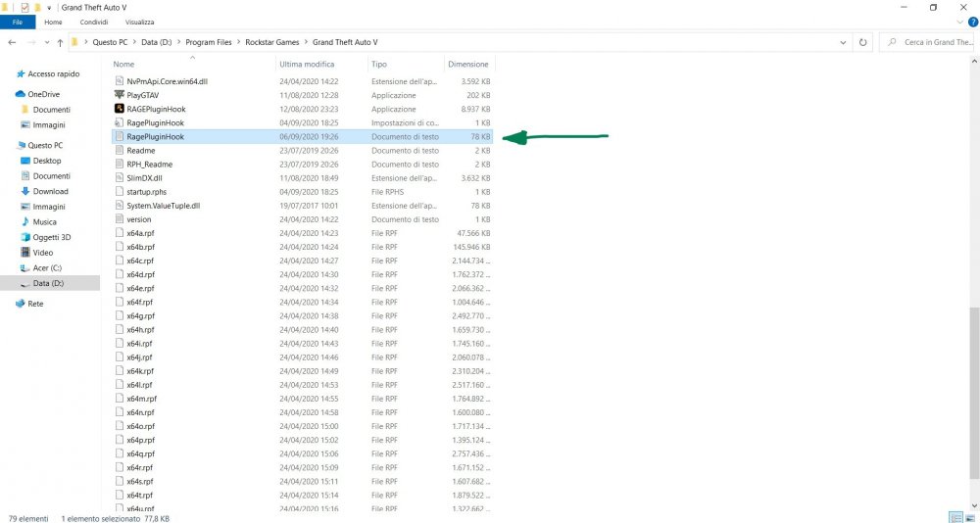
Task: Click quick access new folder icon
Action: (37, 8)
